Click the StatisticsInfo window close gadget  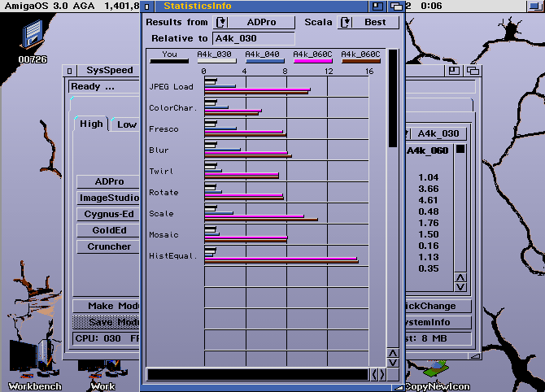[147, 7]
